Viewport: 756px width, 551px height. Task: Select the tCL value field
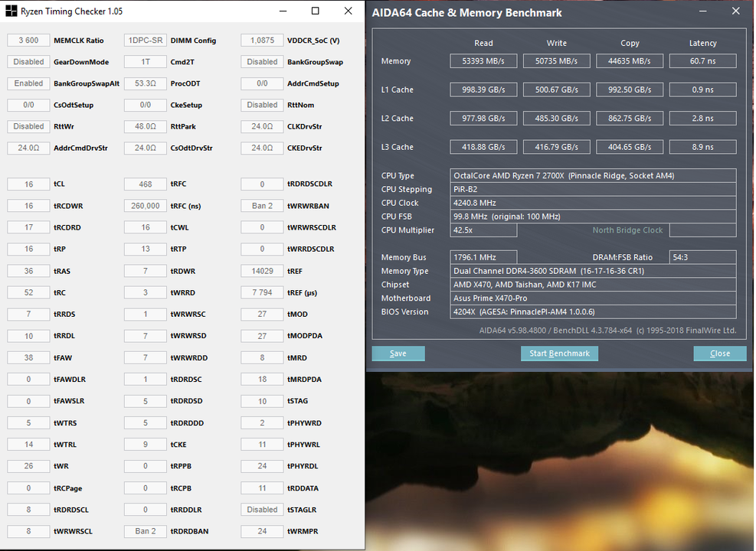point(28,184)
